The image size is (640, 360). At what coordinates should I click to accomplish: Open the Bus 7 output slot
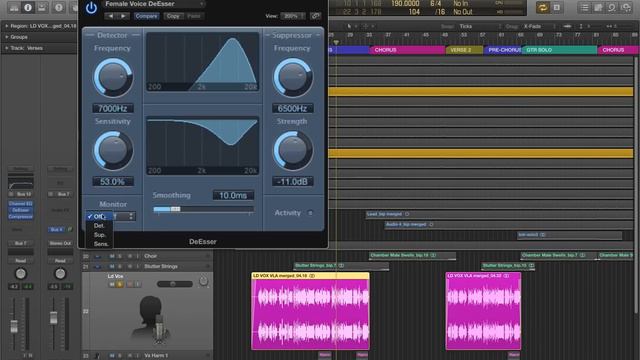coord(20,243)
